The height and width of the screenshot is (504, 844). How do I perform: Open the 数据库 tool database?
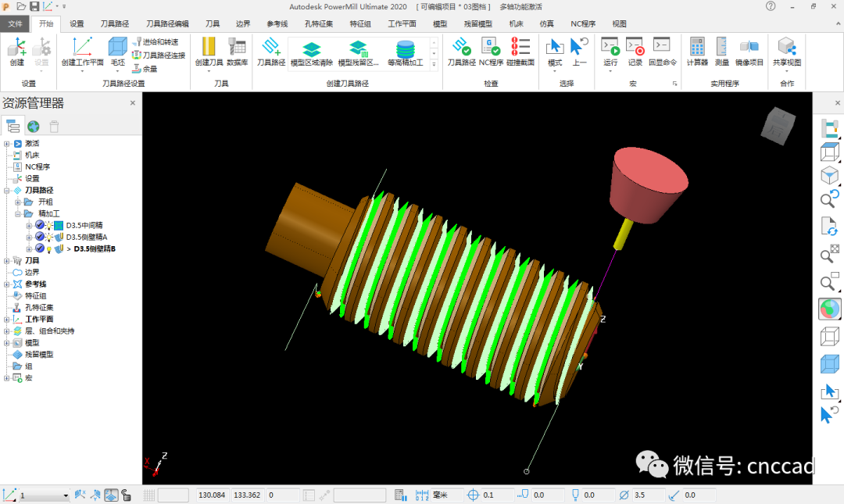(237, 52)
